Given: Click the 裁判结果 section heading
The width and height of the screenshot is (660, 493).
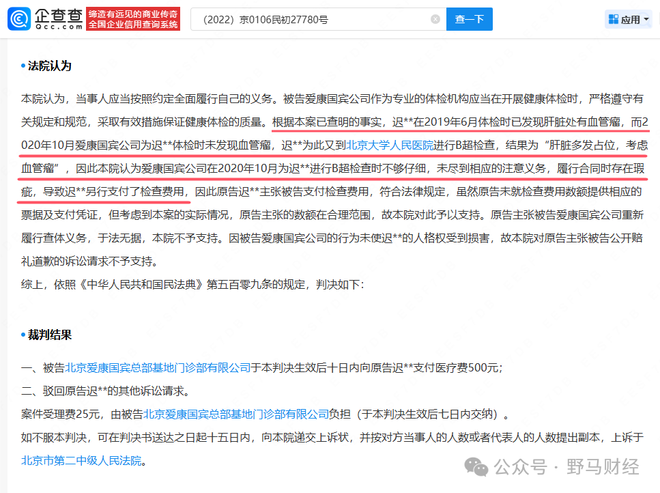Looking at the screenshot, I should point(49,335).
